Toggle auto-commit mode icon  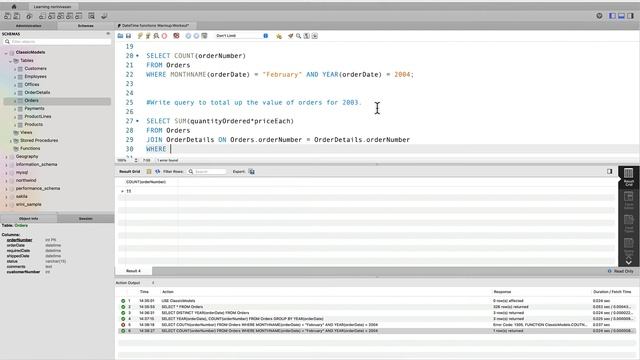[204, 36]
